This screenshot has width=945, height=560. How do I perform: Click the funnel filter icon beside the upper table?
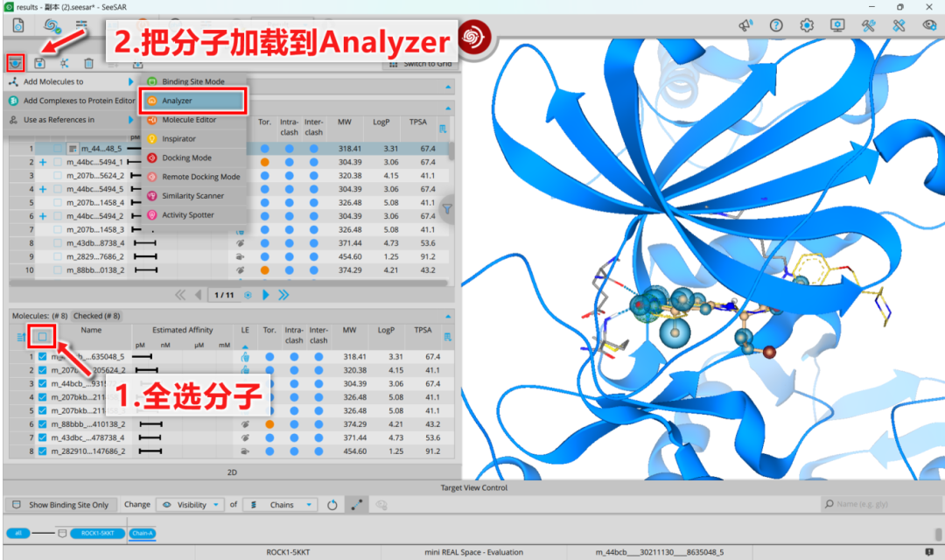point(447,209)
